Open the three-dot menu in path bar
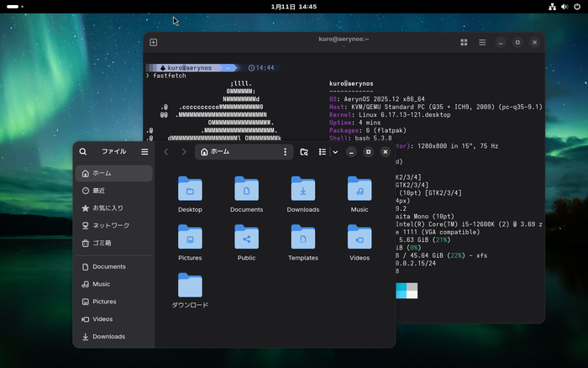The width and height of the screenshot is (588, 368). pyautogui.click(x=285, y=152)
